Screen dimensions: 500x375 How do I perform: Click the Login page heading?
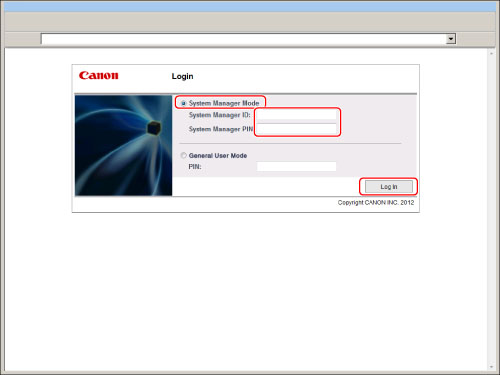(182, 76)
